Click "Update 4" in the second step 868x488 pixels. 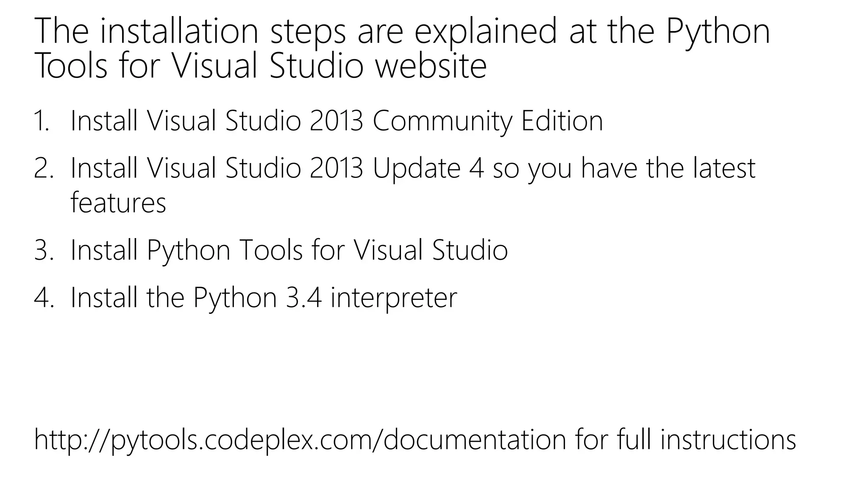[428, 169]
